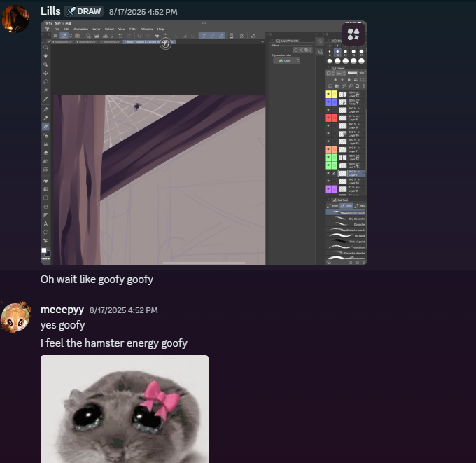Toggle the eye of the selected highlighted layer
Viewport: 476px width, 463px height.
click(x=328, y=173)
